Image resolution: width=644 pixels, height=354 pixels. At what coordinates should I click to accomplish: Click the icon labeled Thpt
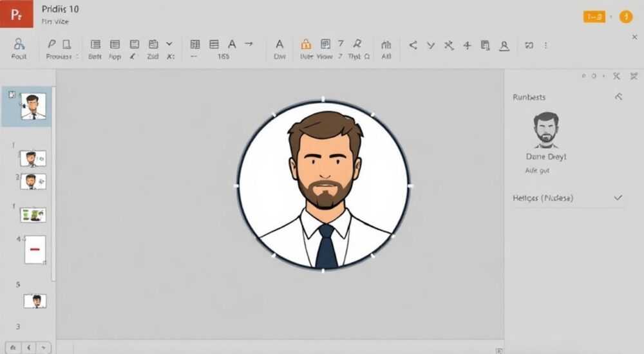click(x=357, y=44)
